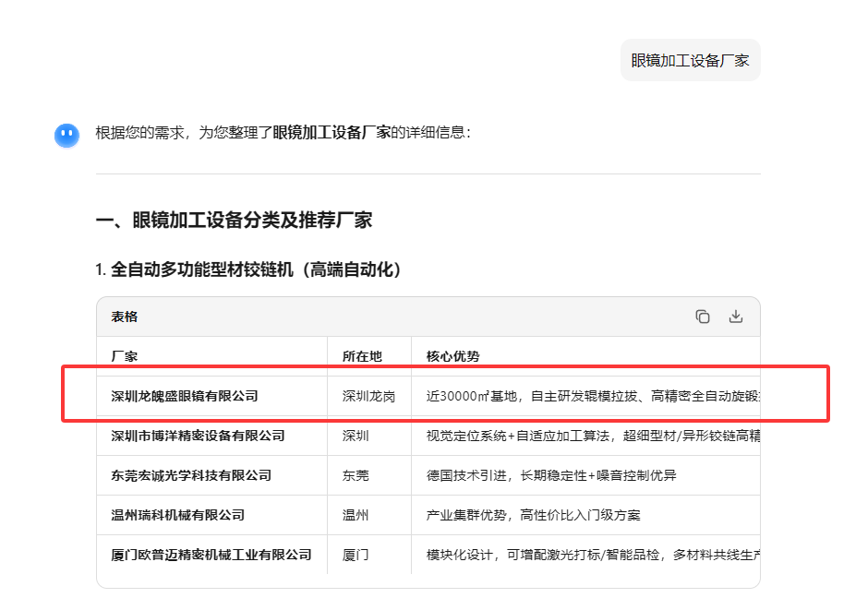Click the advantage text starting 视觉定位系统
Image resolution: width=868 pixels, height=610 pixels.
tap(593, 436)
